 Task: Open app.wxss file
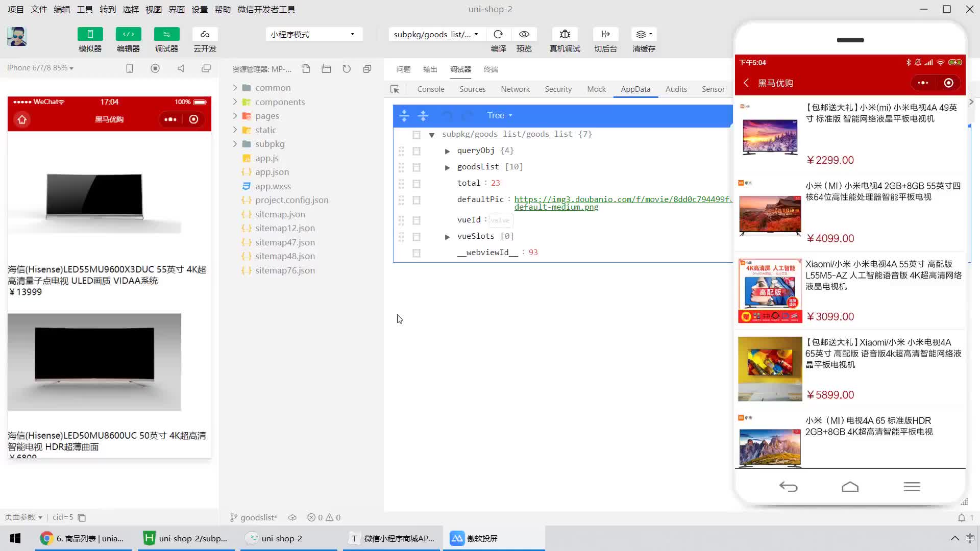coord(273,186)
